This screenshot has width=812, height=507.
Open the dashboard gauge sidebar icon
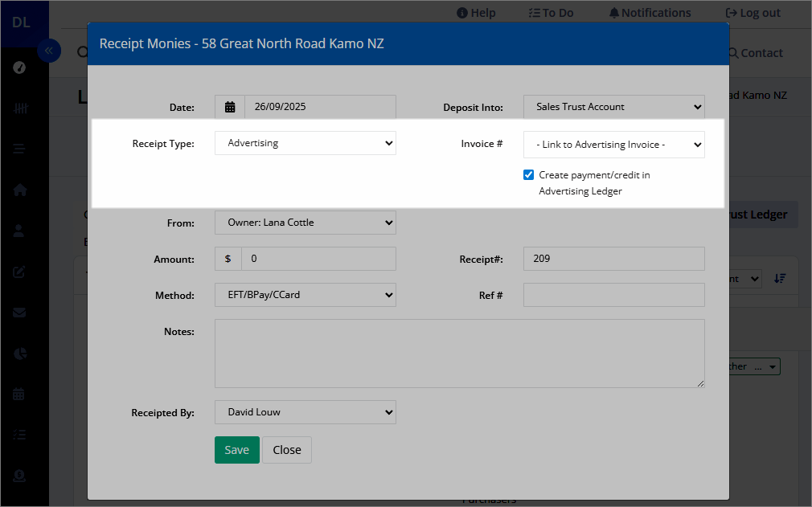click(19, 67)
